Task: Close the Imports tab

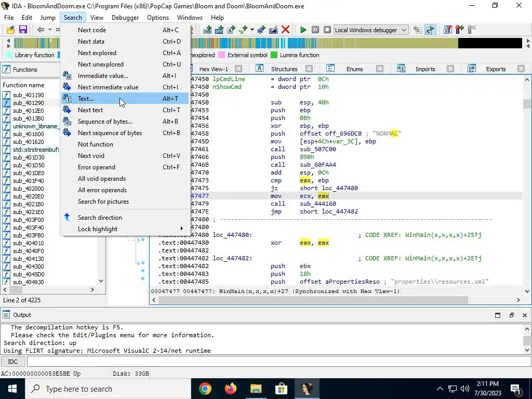Action: pos(450,69)
